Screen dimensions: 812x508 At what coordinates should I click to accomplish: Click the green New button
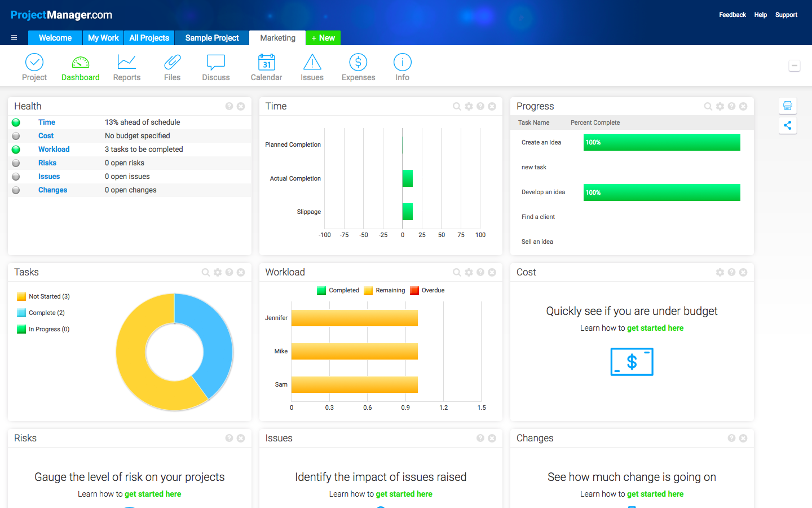[323, 38]
